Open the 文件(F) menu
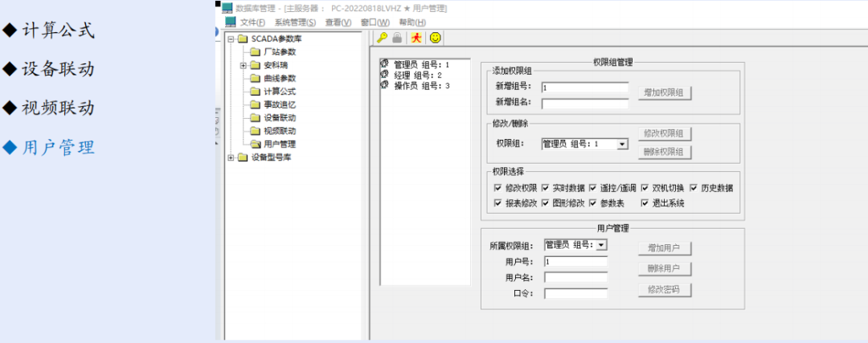Image resolution: width=868 pixels, height=343 pixels. (x=253, y=22)
